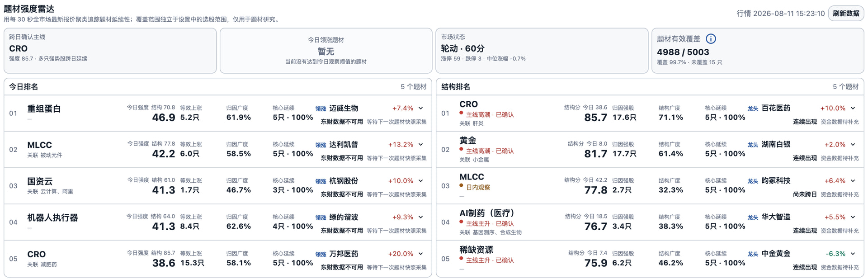Click the 迈威生物 leading stock

(x=344, y=108)
